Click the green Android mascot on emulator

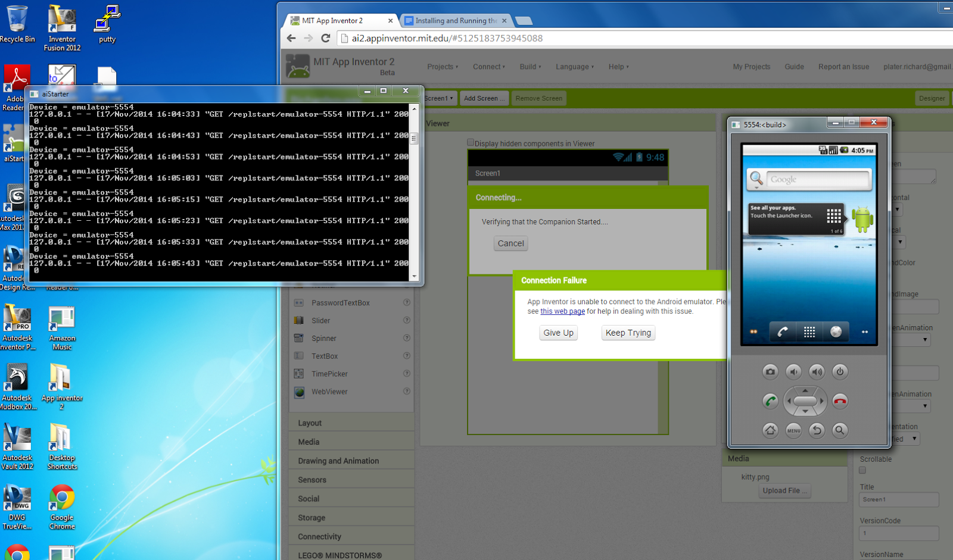[862, 219]
